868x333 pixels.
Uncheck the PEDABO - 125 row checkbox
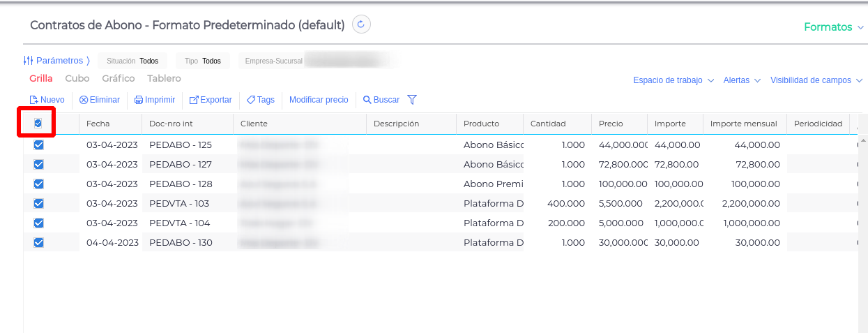point(39,145)
